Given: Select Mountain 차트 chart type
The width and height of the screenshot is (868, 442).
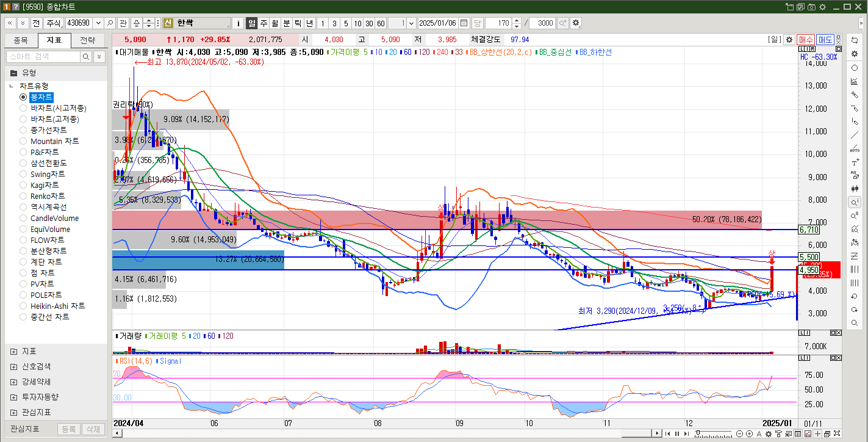Looking at the screenshot, I should (x=55, y=141).
